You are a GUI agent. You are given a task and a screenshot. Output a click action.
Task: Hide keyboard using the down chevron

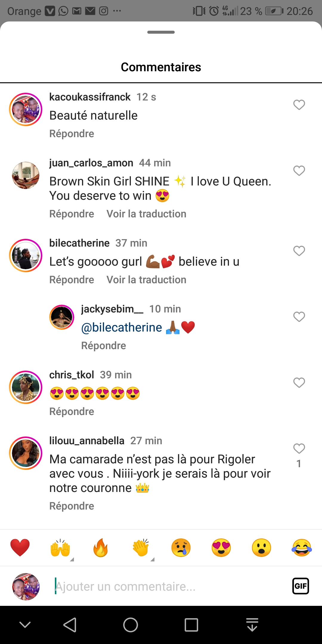point(25,625)
